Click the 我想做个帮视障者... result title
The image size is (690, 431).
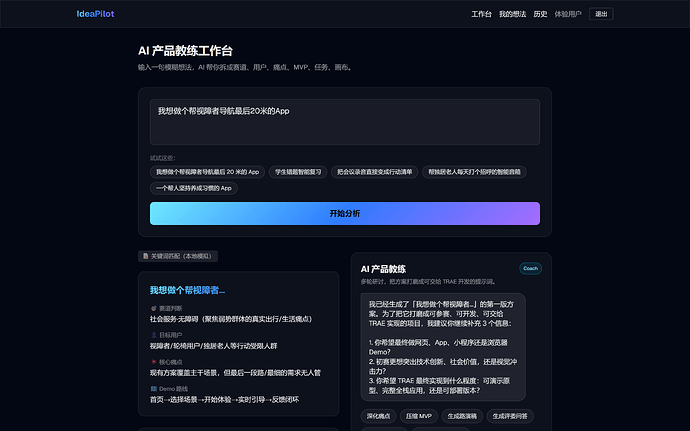pos(187,290)
